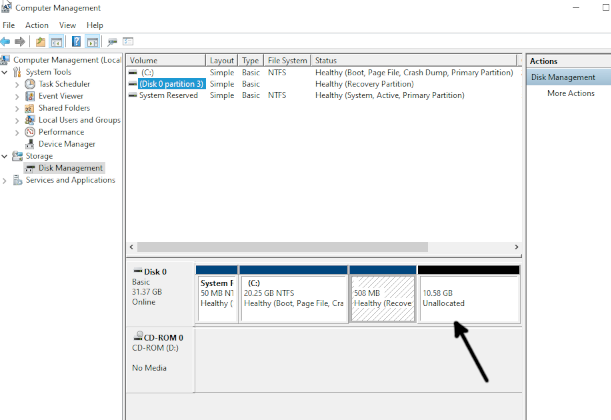Image resolution: width=611 pixels, height=420 pixels.
Task: Select the 10.58 GB Unallocated space block
Action: [468, 297]
